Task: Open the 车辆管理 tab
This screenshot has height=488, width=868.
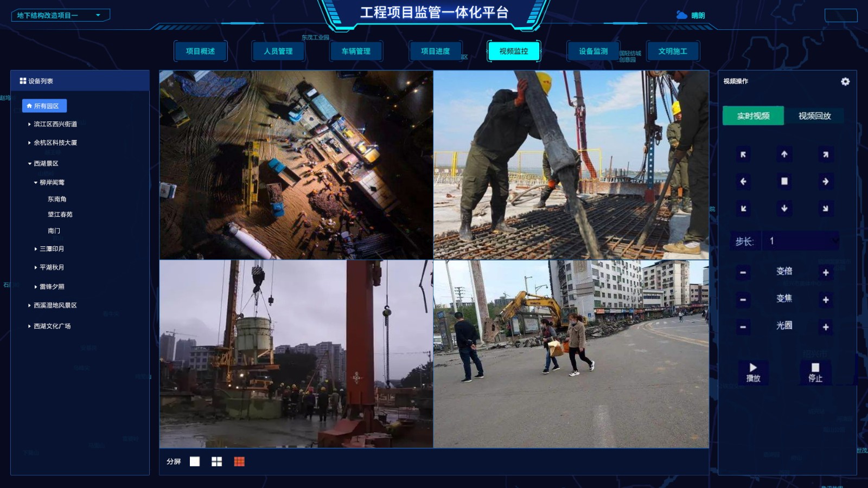Action: coord(356,51)
